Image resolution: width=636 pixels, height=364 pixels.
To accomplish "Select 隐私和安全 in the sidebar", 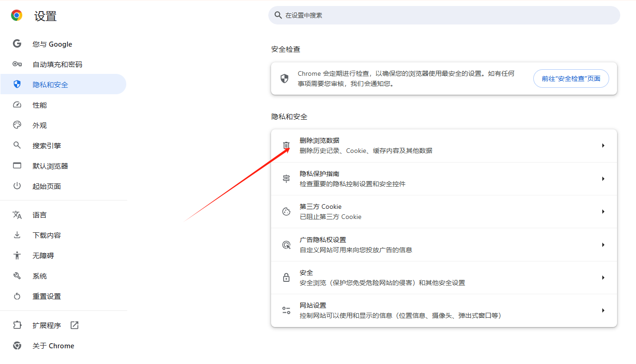I will pyautogui.click(x=63, y=84).
